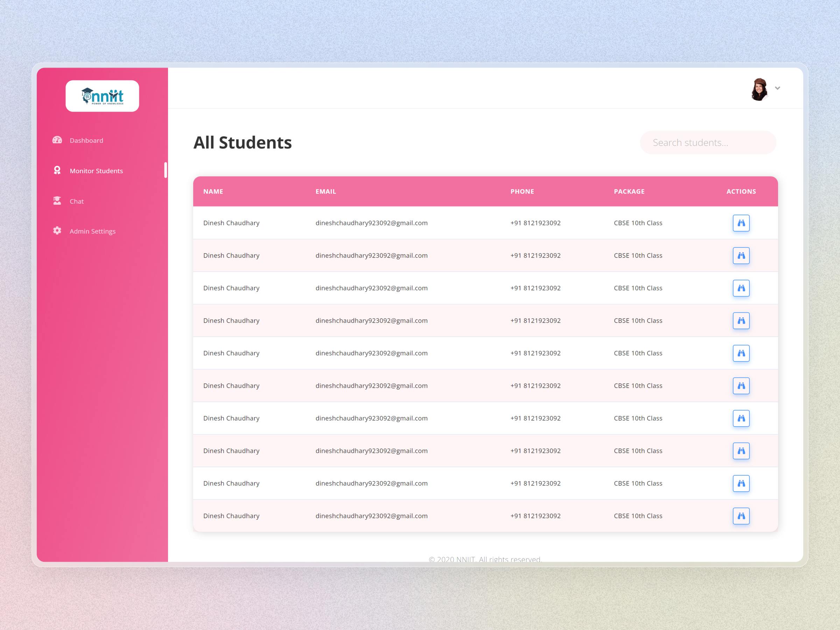Screen dimensions: 840x630
Task: Click the user profile avatar in the header
Action: click(759, 90)
